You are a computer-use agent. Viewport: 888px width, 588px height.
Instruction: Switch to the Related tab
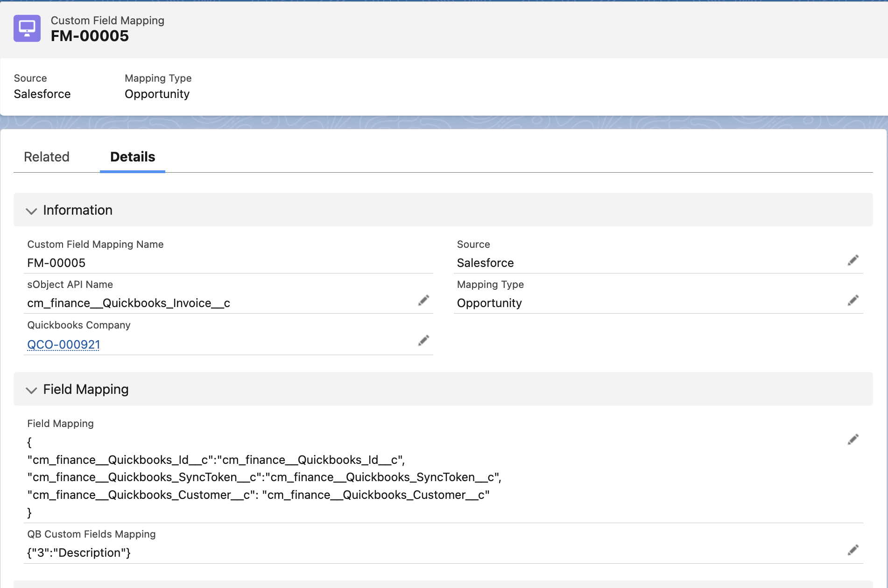[47, 157]
